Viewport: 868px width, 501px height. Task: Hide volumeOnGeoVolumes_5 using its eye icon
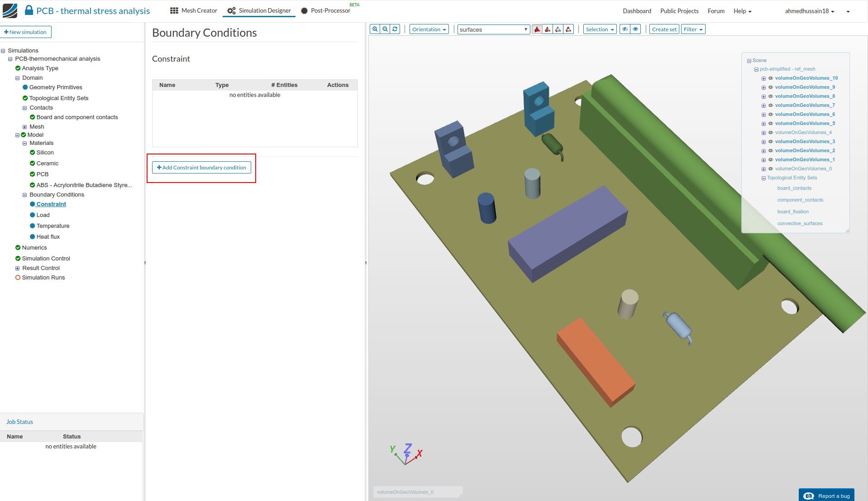click(x=771, y=124)
